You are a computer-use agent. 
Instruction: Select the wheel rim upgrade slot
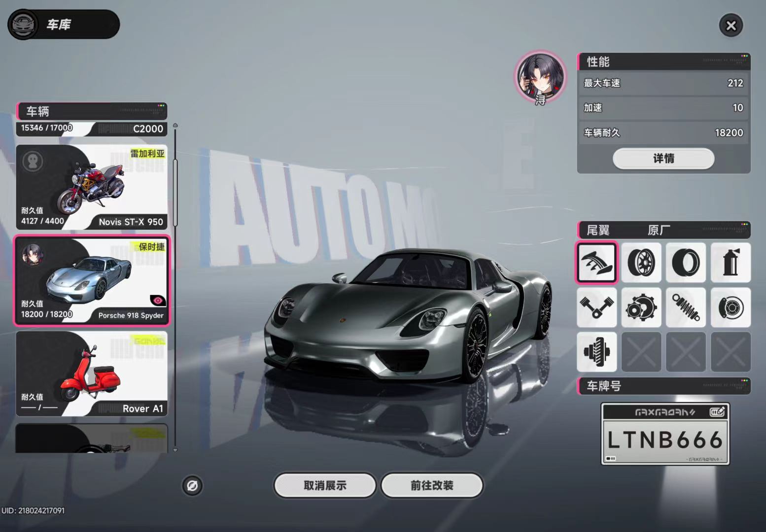641,263
